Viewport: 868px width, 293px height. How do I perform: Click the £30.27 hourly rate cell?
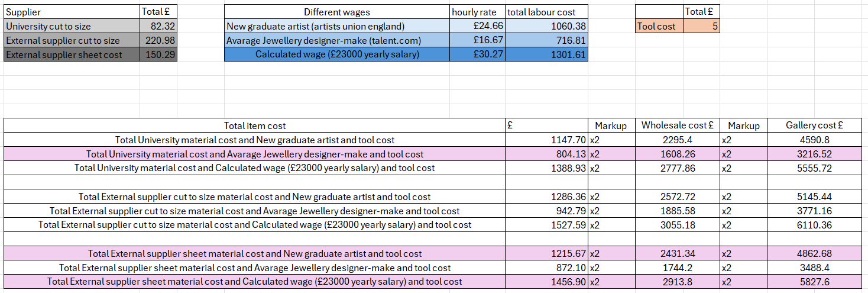(x=478, y=54)
